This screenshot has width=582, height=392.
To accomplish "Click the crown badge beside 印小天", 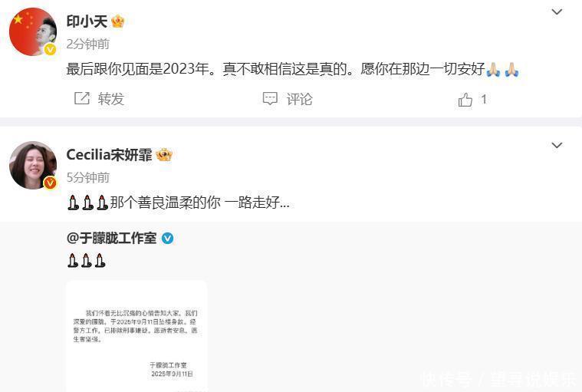I will click(x=117, y=21).
